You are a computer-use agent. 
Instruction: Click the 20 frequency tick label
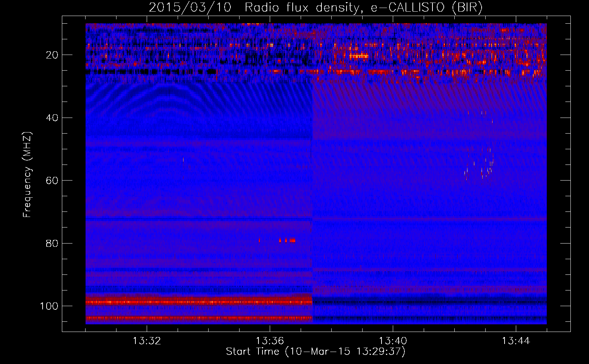click(x=52, y=55)
